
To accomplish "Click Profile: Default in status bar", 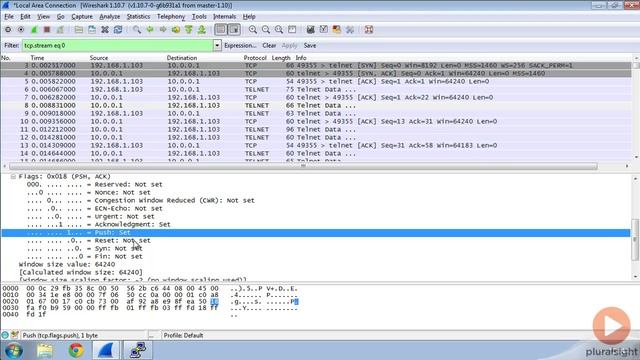I will (x=183, y=336).
